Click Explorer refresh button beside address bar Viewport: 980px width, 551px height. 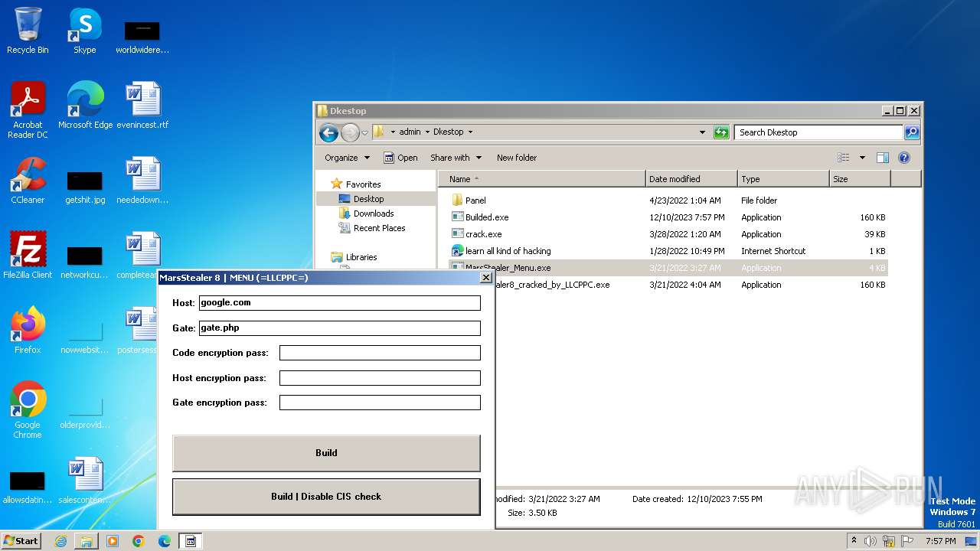721,132
